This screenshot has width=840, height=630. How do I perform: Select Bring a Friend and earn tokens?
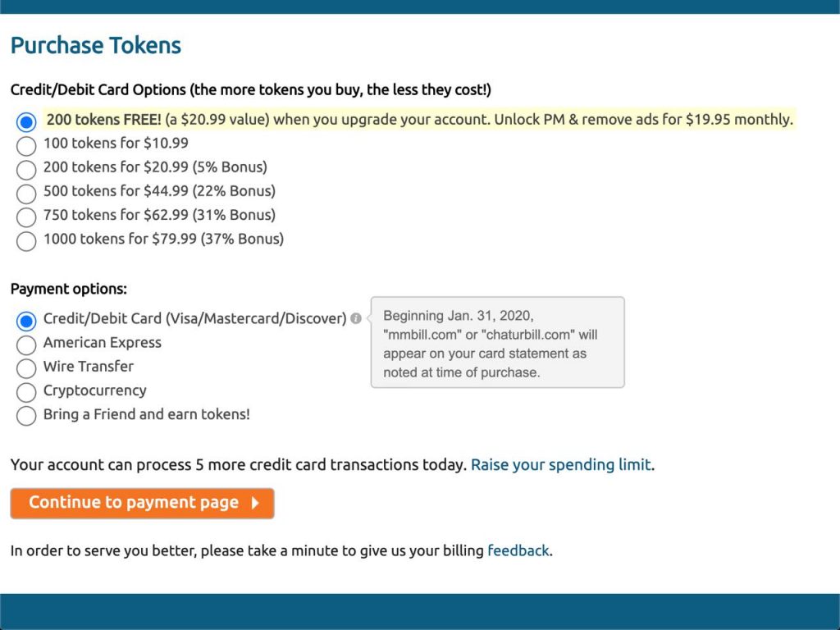coord(26,416)
